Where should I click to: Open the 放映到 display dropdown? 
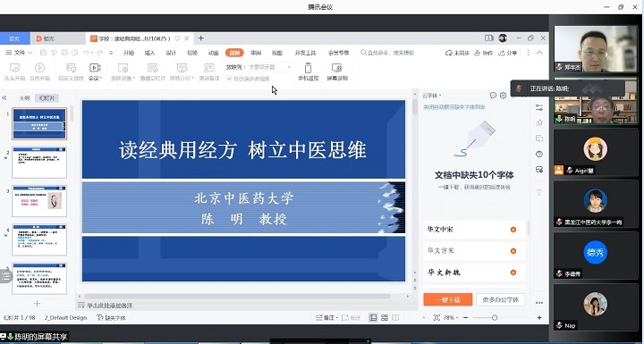click(269, 67)
